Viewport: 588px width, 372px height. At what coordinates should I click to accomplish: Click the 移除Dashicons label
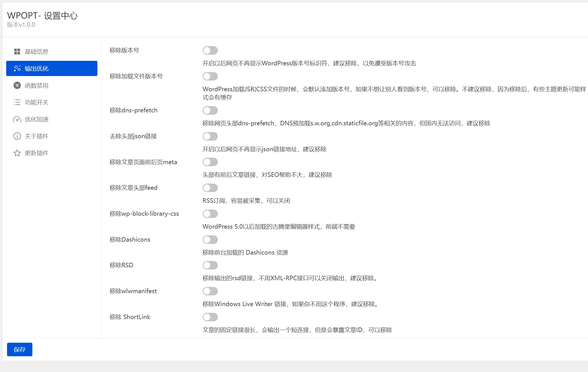click(130, 240)
